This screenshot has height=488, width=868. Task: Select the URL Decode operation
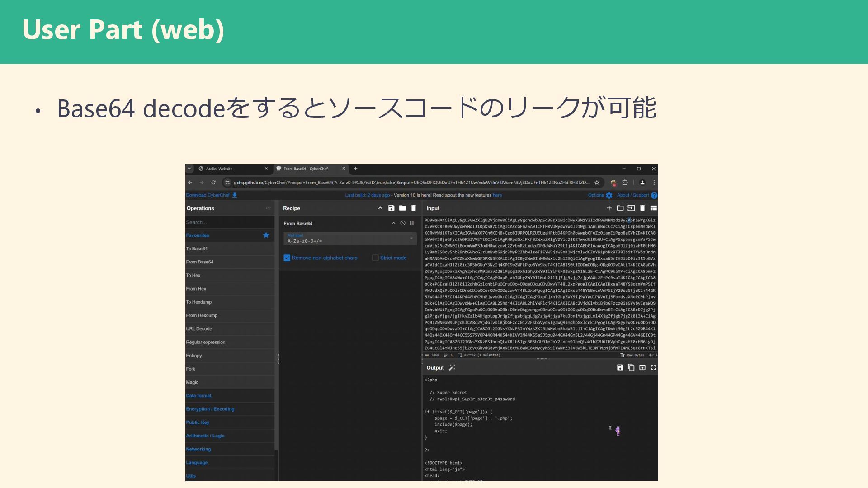click(x=199, y=329)
